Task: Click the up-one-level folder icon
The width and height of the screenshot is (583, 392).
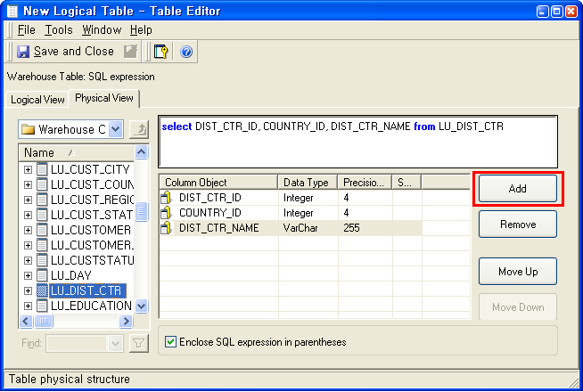Action: (138, 130)
